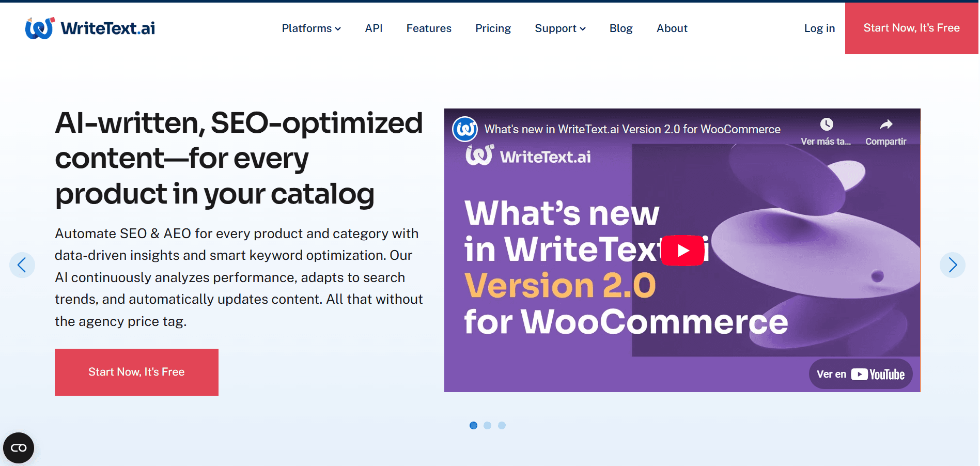Click 'Start Now, It's Free' below the hero text
This screenshot has height=466, width=980.
136,371
